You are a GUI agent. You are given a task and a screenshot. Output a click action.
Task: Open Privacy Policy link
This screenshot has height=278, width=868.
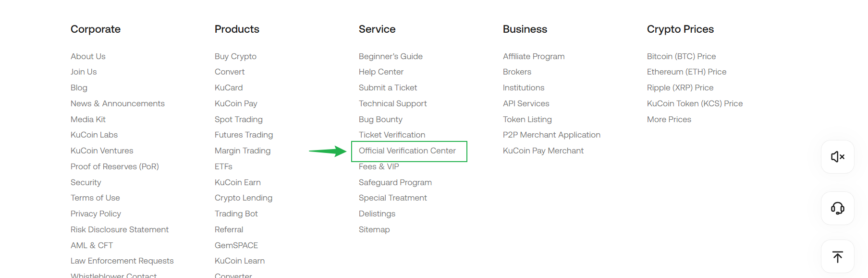[x=96, y=214]
